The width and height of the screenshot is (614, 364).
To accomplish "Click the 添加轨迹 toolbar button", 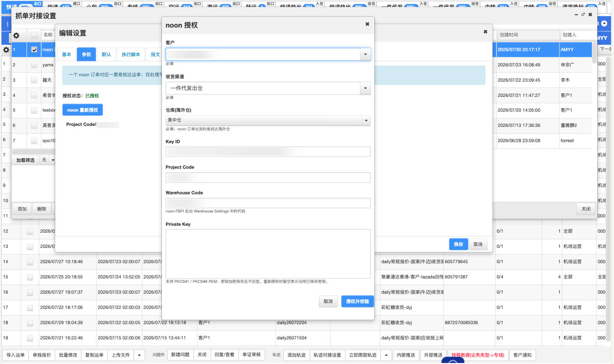I will pyautogui.click(x=296, y=355).
